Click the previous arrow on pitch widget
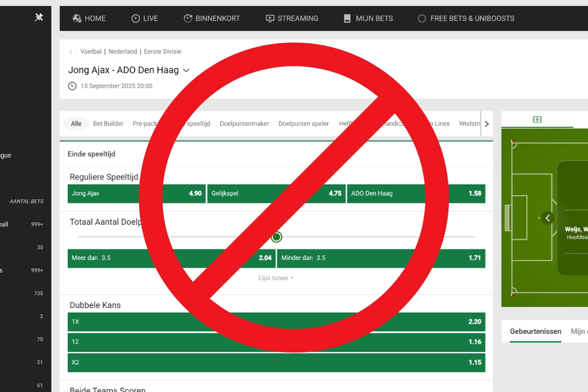Viewport: 588px width, 392px height. pos(548,218)
